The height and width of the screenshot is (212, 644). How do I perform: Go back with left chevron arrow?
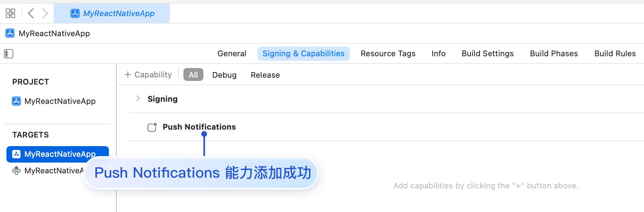(31, 13)
